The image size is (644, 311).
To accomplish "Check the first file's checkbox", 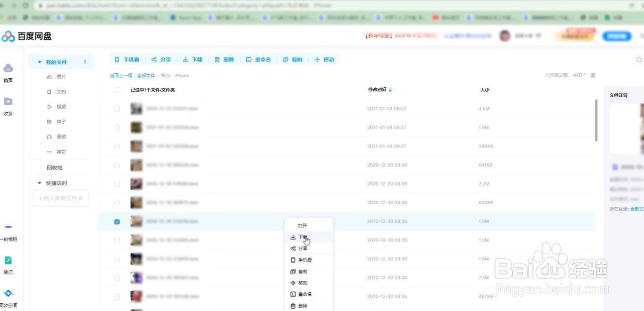I will 117,108.
